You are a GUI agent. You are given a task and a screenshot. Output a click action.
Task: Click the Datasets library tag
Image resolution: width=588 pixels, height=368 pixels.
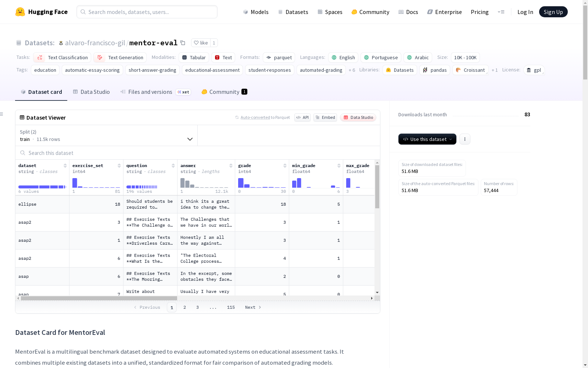400,70
